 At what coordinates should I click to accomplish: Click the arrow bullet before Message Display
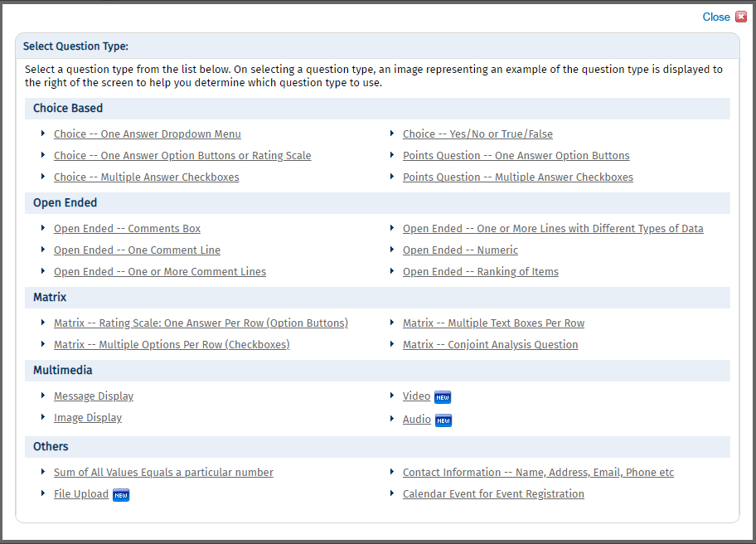(43, 396)
